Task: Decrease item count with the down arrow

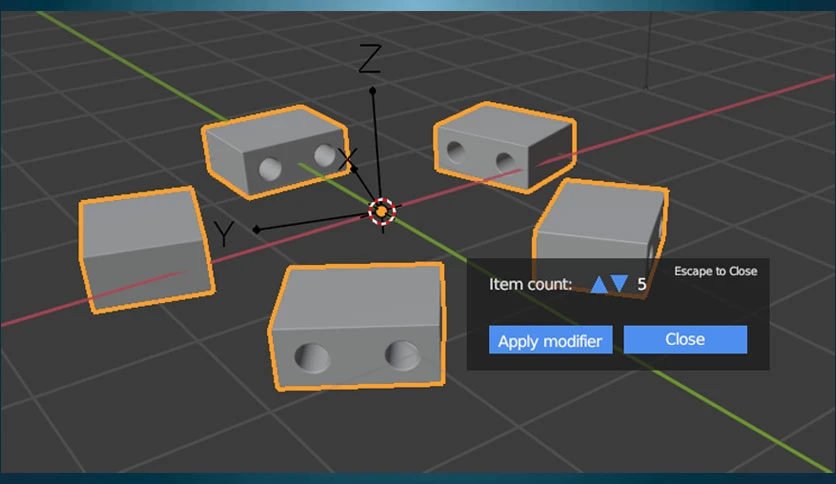Action: [x=618, y=284]
